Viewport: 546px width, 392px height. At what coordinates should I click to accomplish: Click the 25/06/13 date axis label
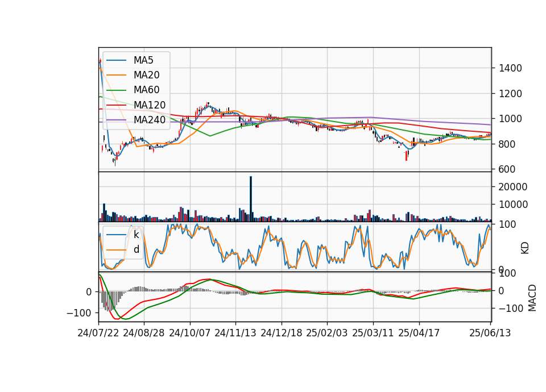point(490,333)
